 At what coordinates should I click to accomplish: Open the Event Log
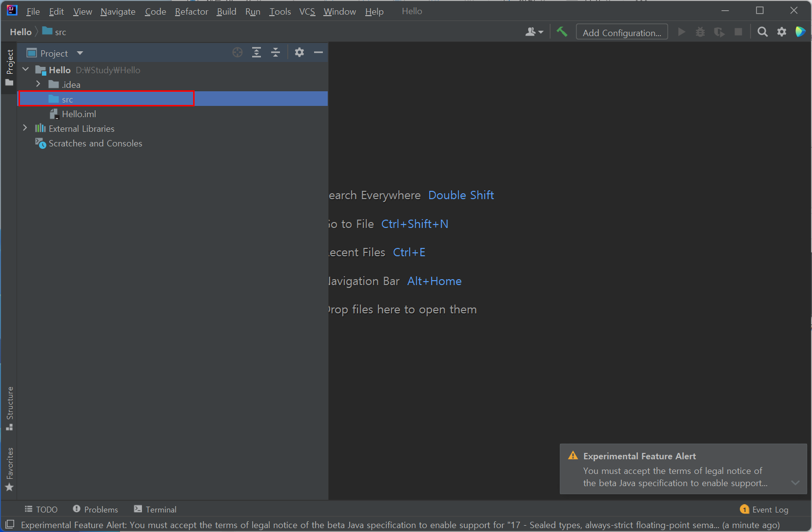pos(764,510)
